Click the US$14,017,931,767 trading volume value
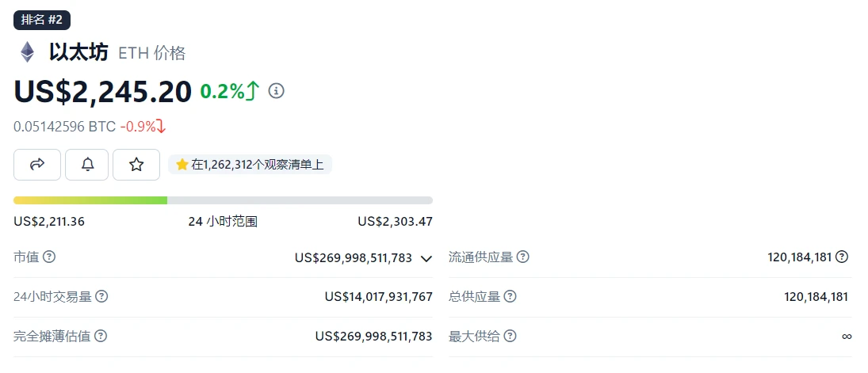The image size is (868, 373). click(x=378, y=297)
